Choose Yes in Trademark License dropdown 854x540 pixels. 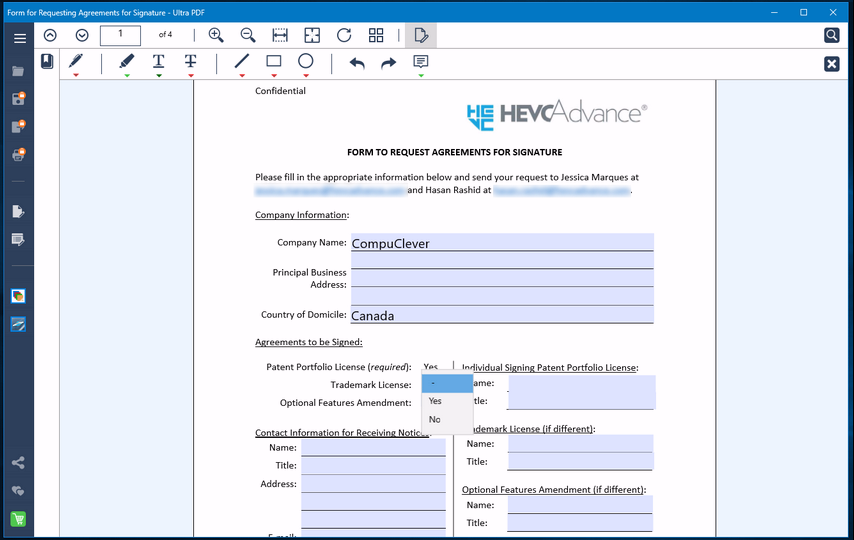tap(447, 401)
